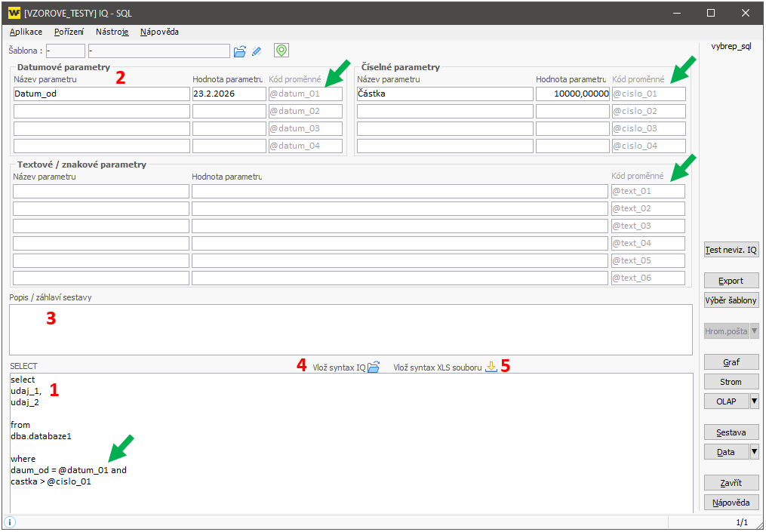Click the Datum_od parameter name field
This screenshot has height=532, width=766.
point(101,94)
